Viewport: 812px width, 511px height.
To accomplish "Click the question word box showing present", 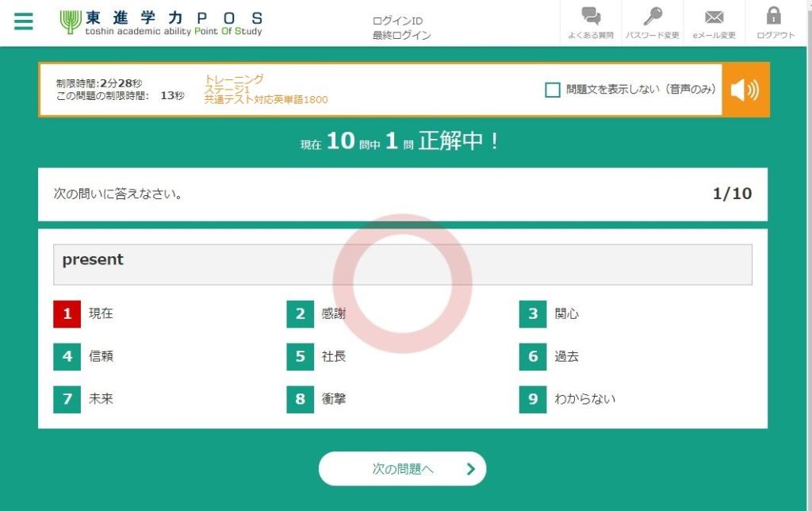I will pyautogui.click(x=402, y=264).
